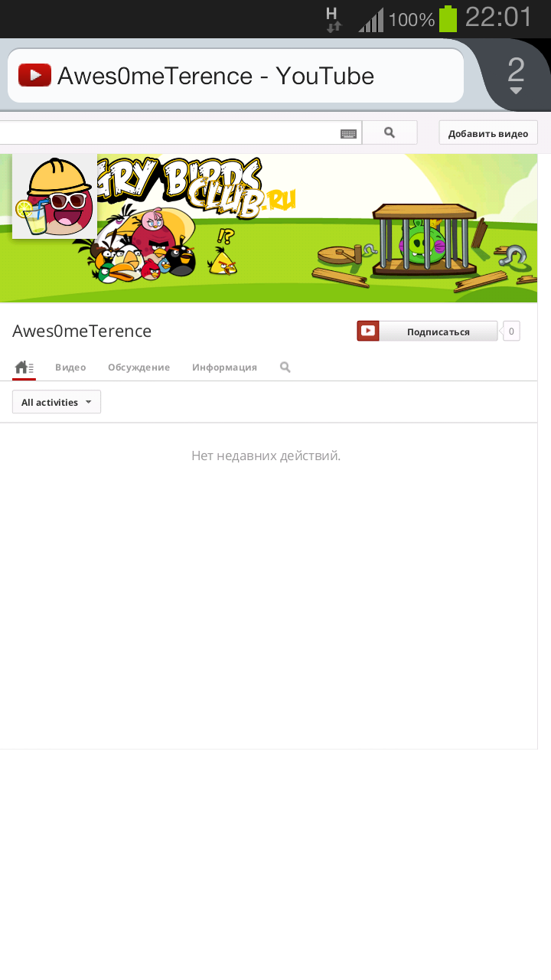The width and height of the screenshot is (551, 980).
Task: Click the search magnifier button
Action: [390, 132]
